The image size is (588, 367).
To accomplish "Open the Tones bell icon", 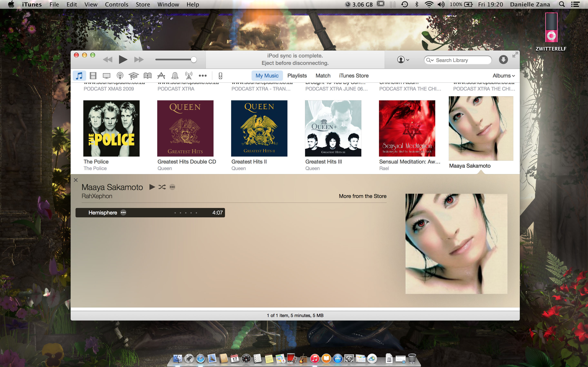I will tap(175, 76).
